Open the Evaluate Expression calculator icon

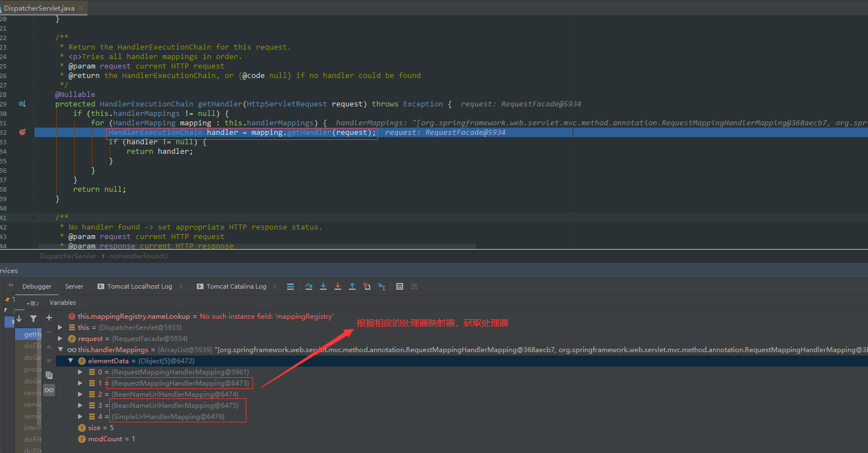pos(400,286)
